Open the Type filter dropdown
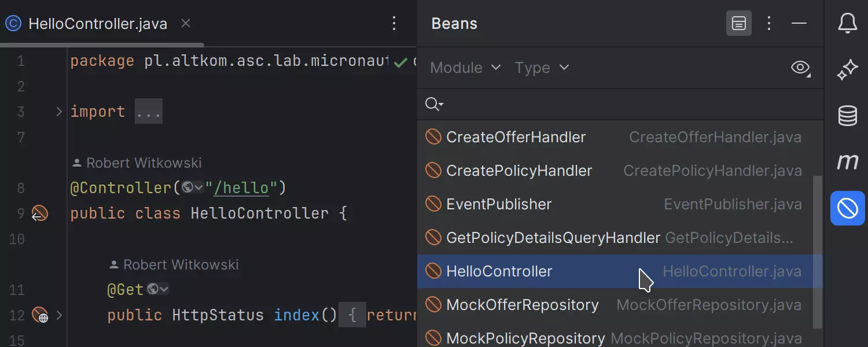 coord(542,68)
